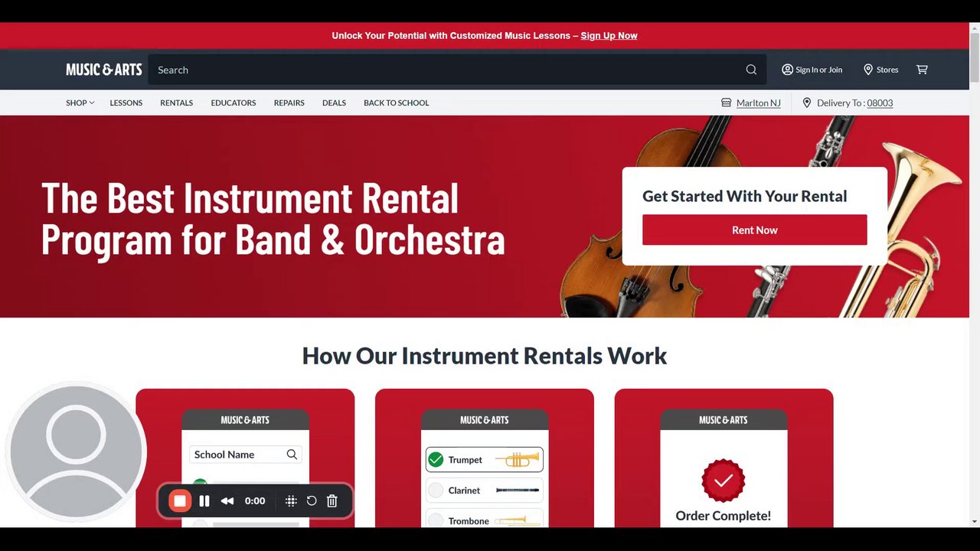Delete the recording with the trash icon
980x551 pixels.
coord(332,501)
